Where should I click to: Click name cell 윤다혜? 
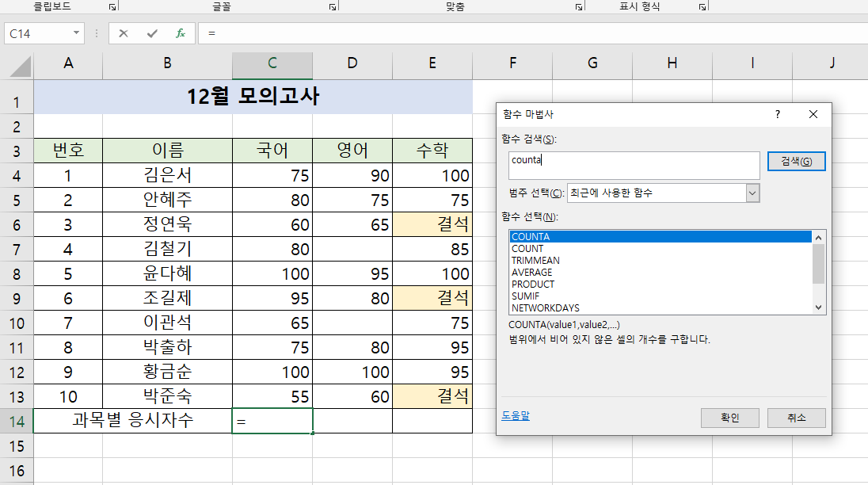click(167, 273)
